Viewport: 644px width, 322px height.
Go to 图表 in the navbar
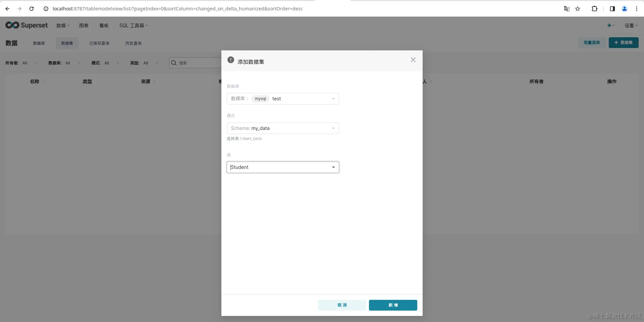84,26
